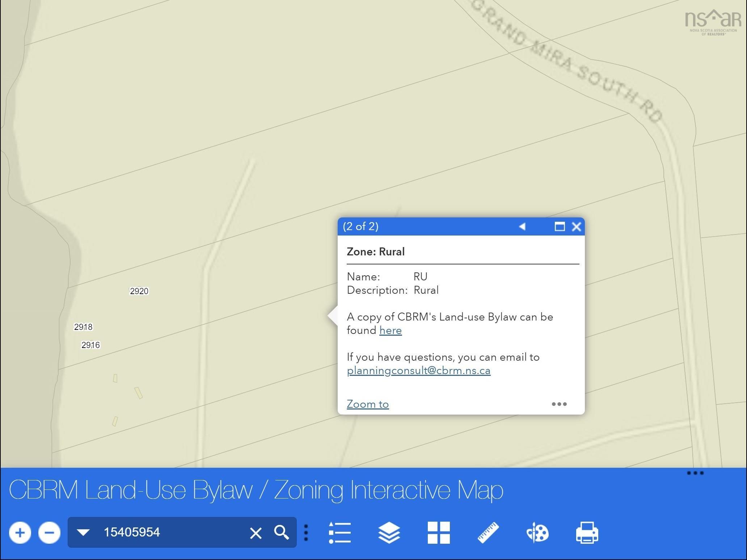Close the zone info popup
The height and width of the screenshot is (560, 747).
(577, 226)
